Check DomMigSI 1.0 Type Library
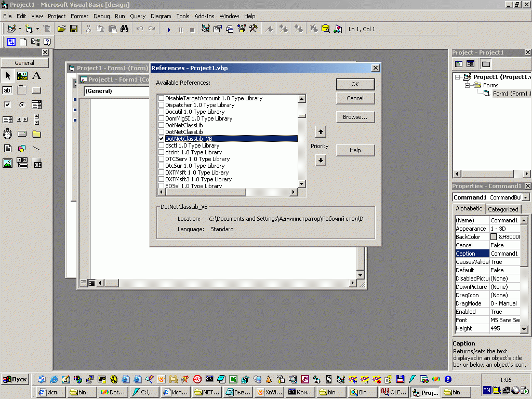532x399 pixels. pos(162,118)
